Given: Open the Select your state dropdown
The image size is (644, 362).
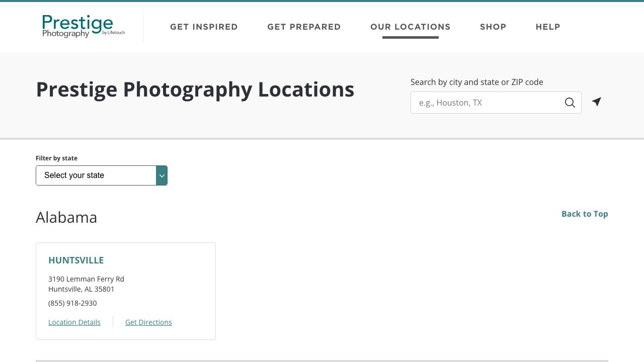Looking at the screenshot, I should tap(96, 175).
